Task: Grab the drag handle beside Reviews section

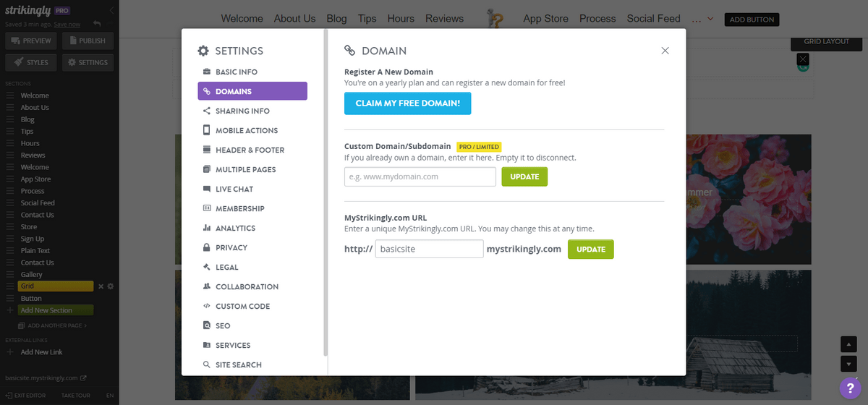Action: [10, 155]
